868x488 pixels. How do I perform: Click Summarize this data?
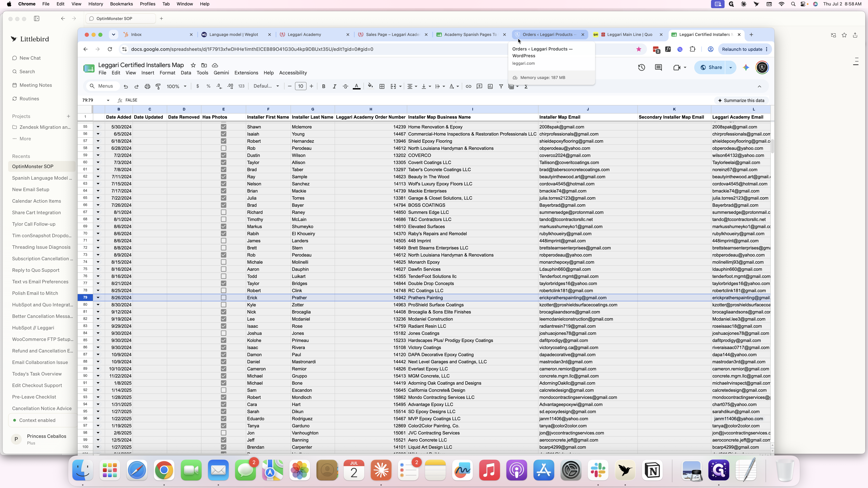tap(741, 100)
